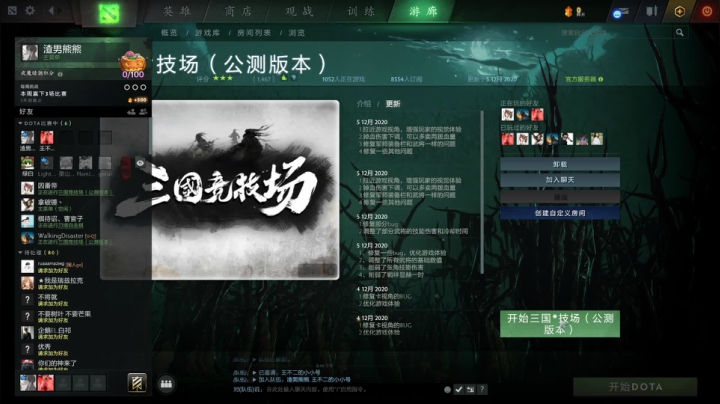Image resolution: width=720 pixels, height=404 pixels.
Task: Click the pumpkin candy 0/100 icon
Action: coord(133,65)
